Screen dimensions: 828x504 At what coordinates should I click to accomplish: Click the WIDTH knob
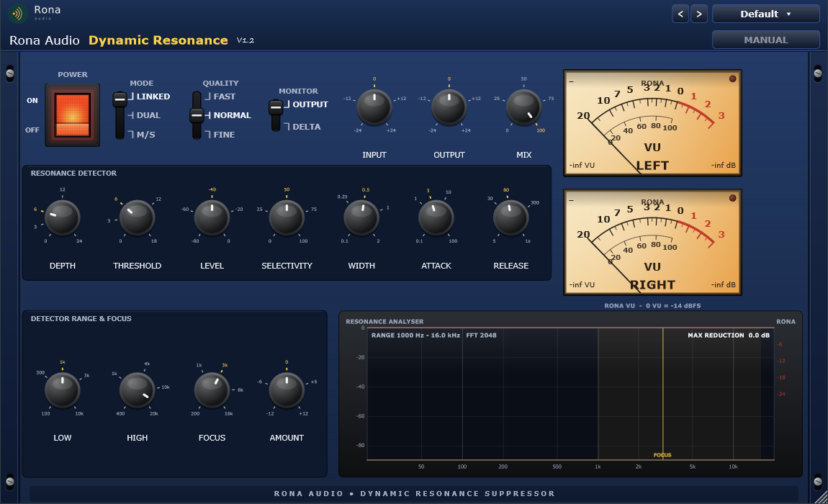(361, 217)
